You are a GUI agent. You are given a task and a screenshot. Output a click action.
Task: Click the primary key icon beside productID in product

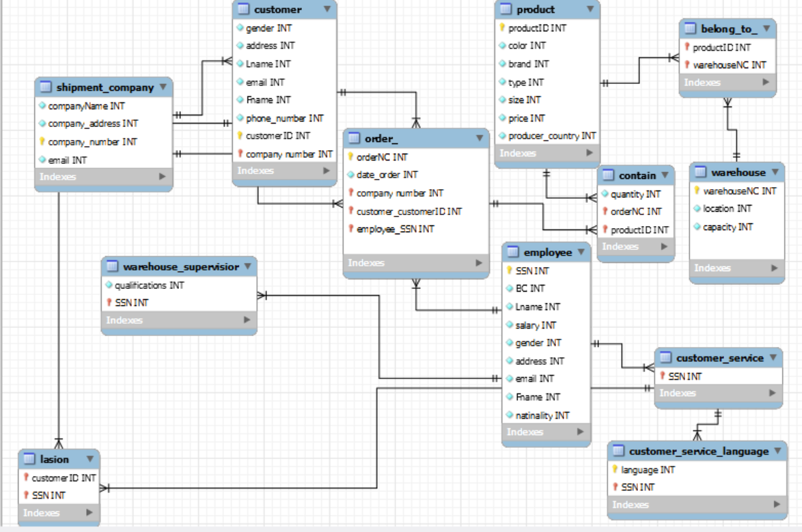(x=501, y=28)
